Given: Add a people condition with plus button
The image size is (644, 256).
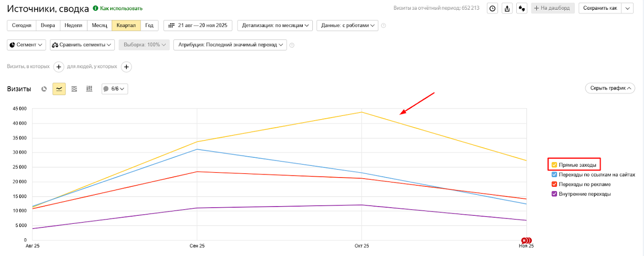Looking at the screenshot, I should coord(126,67).
